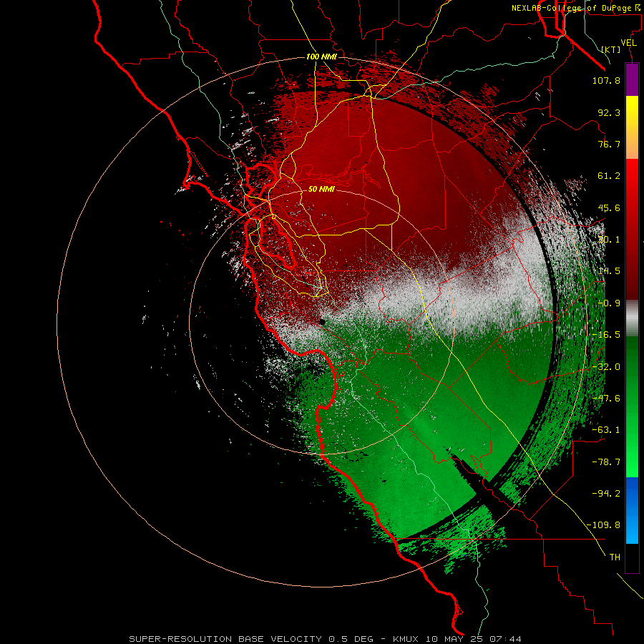Click the 'VEL' legend title
644x644 pixels.
point(628,42)
